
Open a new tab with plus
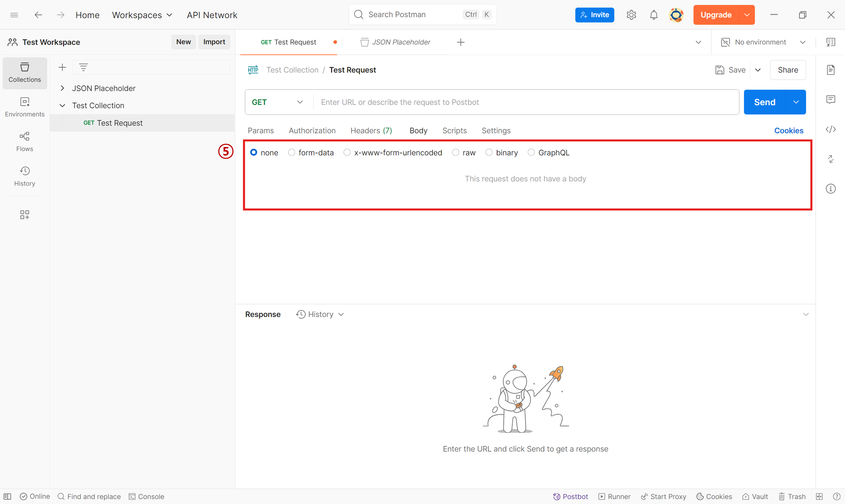[461, 42]
